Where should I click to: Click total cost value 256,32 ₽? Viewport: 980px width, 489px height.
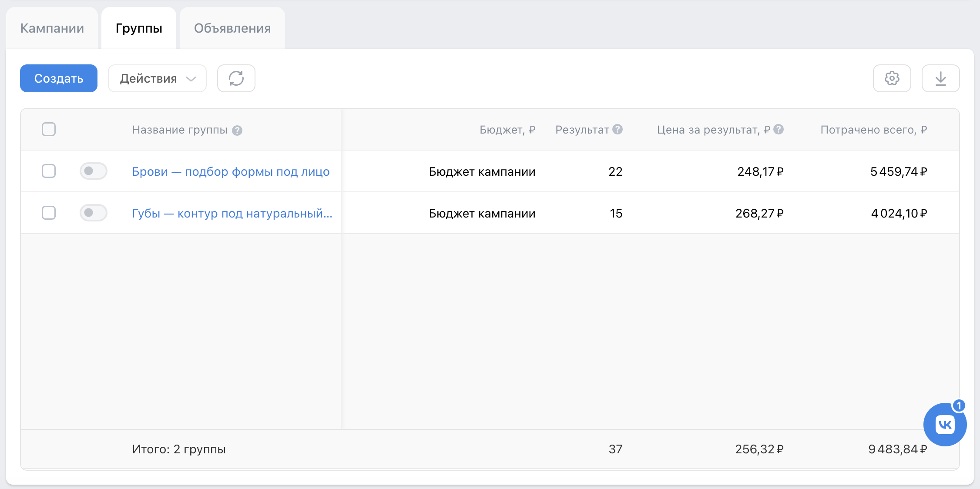[x=759, y=449]
